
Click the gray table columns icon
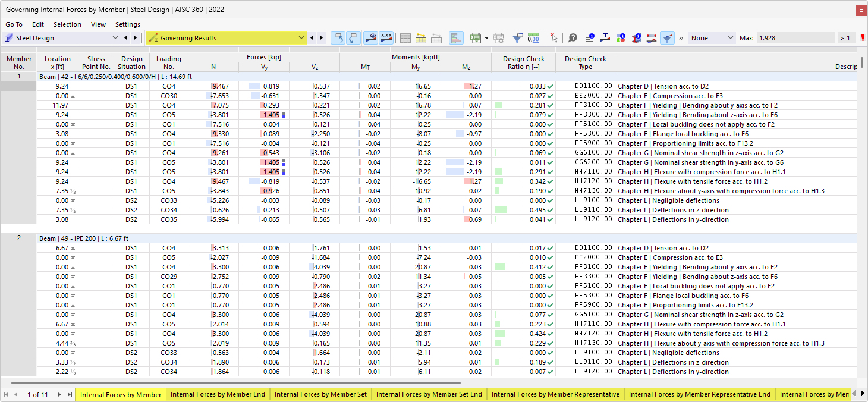405,38
